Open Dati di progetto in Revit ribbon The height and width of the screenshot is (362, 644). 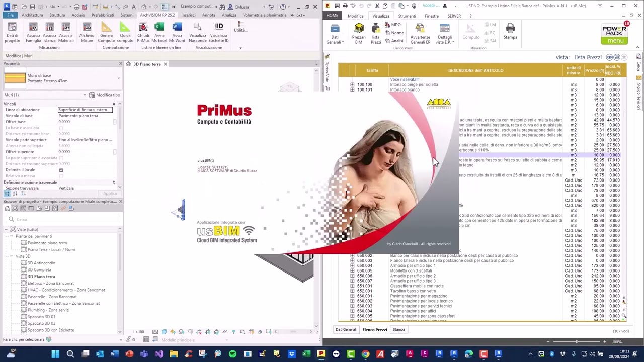pyautogui.click(x=13, y=32)
